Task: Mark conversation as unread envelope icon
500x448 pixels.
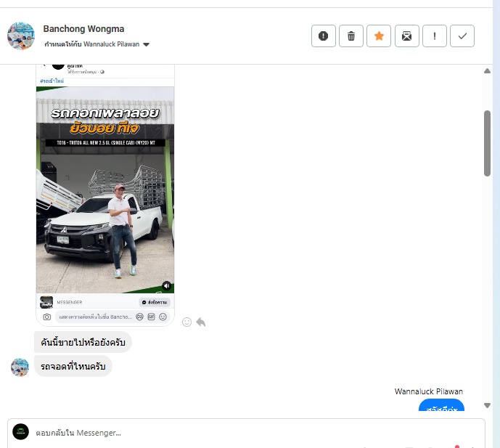Action: pos(407,36)
